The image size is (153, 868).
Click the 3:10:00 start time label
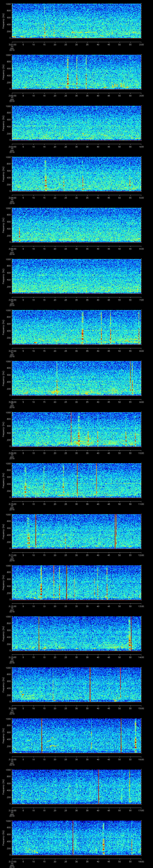[x=12, y=504]
